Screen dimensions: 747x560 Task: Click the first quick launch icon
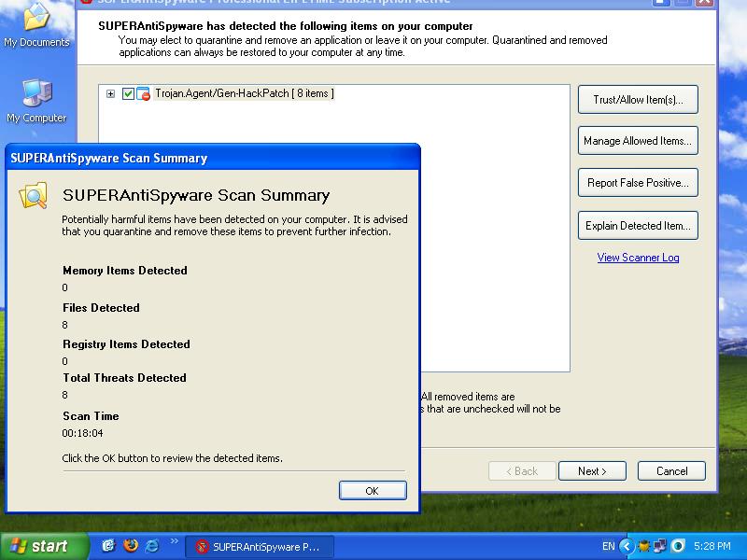pos(109,546)
